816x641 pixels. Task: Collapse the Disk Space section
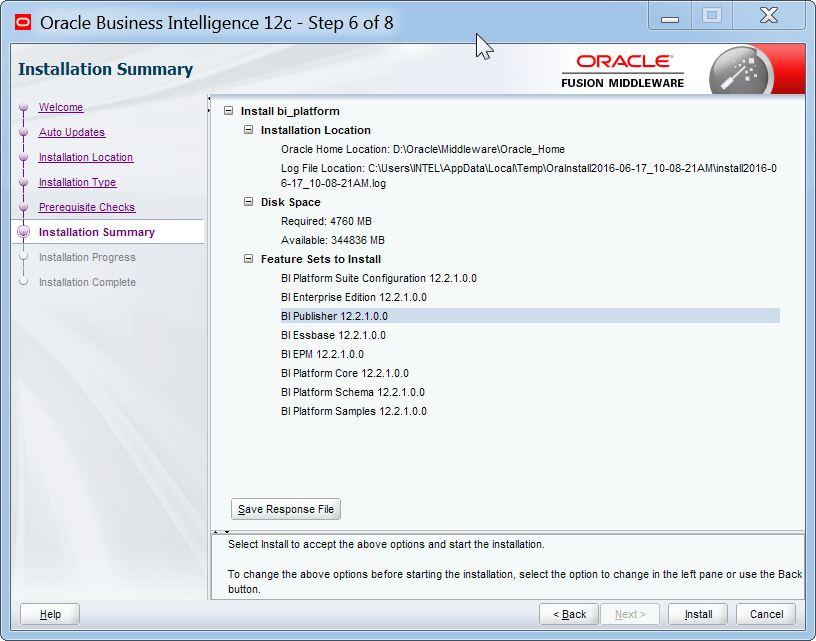(x=249, y=201)
